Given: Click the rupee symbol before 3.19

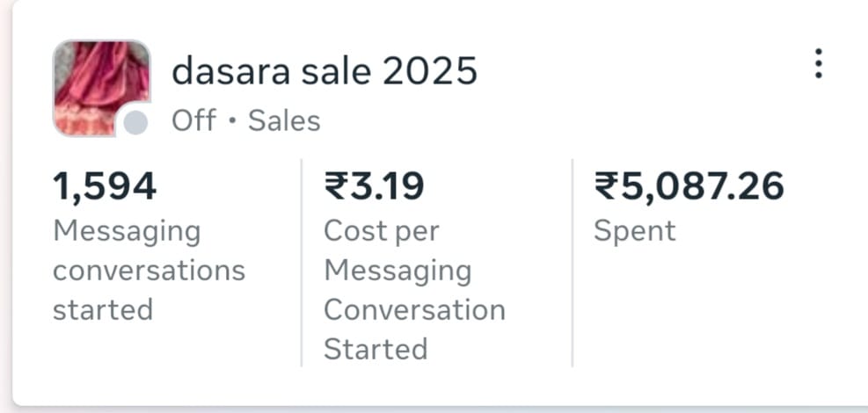Looking at the screenshot, I should 335,186.
